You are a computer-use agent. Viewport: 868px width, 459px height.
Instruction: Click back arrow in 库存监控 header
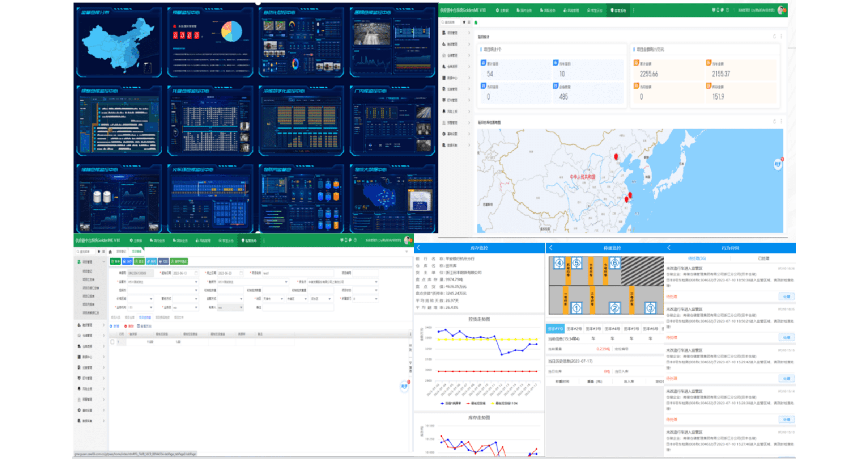(418, 248)
